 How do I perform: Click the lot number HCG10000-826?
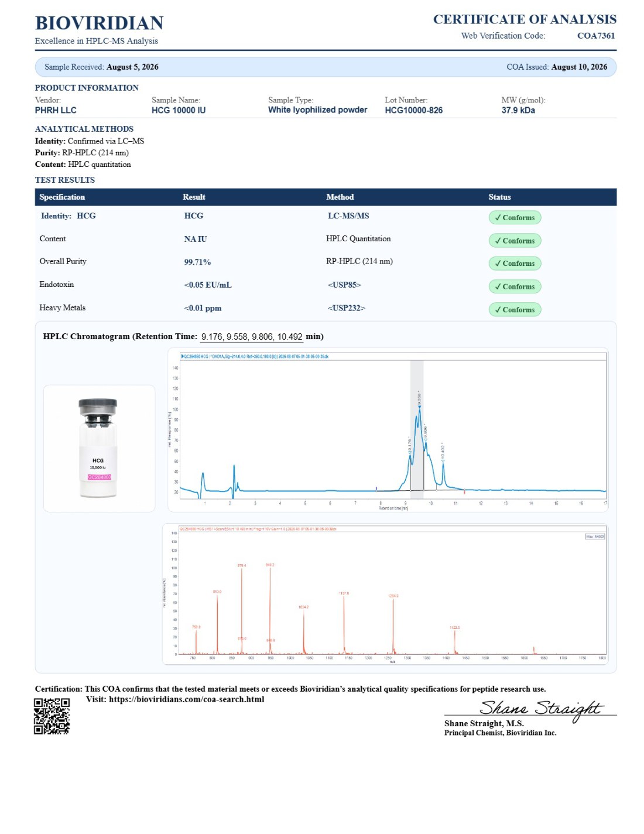414,110
